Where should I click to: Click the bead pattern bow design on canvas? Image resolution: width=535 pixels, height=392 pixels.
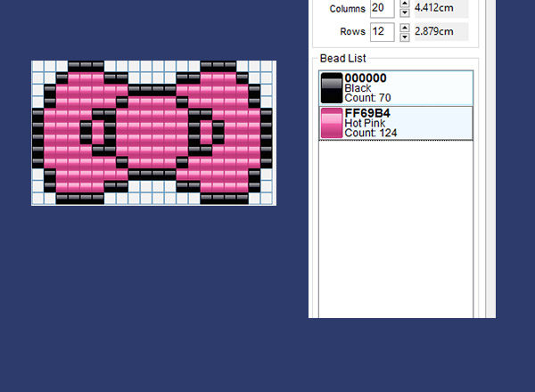point(152,133)
